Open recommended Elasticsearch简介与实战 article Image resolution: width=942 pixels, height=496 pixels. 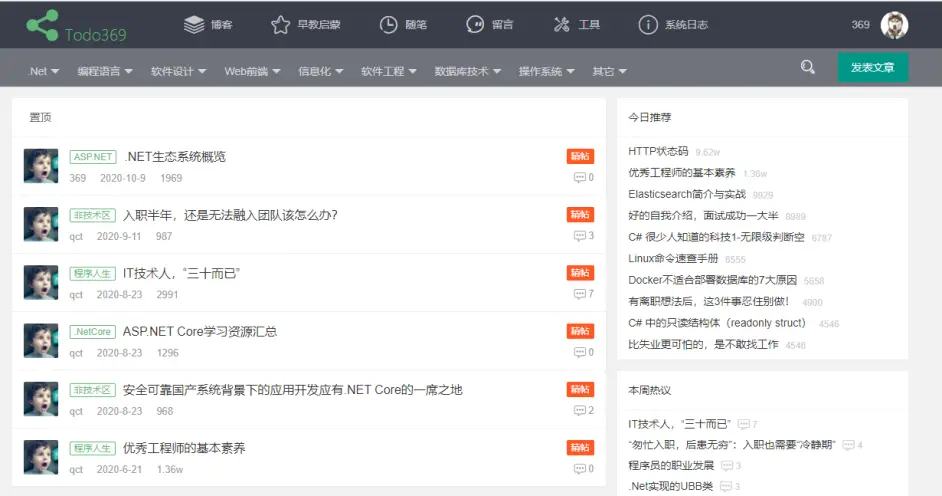pos(687,194)
